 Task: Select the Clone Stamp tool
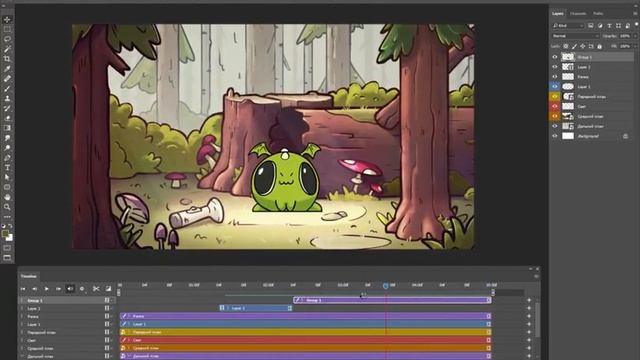(7, 98)
